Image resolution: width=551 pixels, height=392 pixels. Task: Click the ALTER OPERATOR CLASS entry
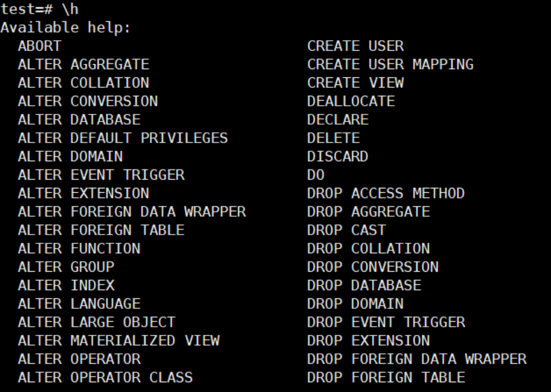click(105, 377)
